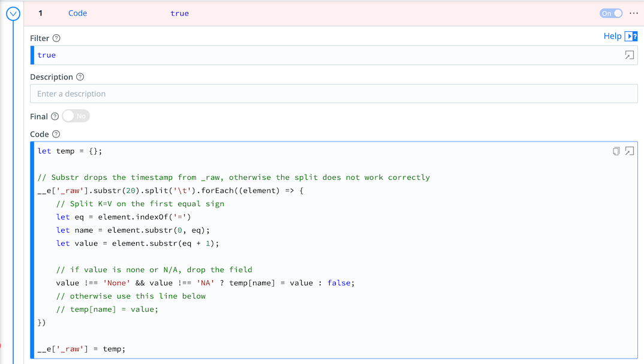
Task: Open the three-dot options menu
Action: coord(633,13)
